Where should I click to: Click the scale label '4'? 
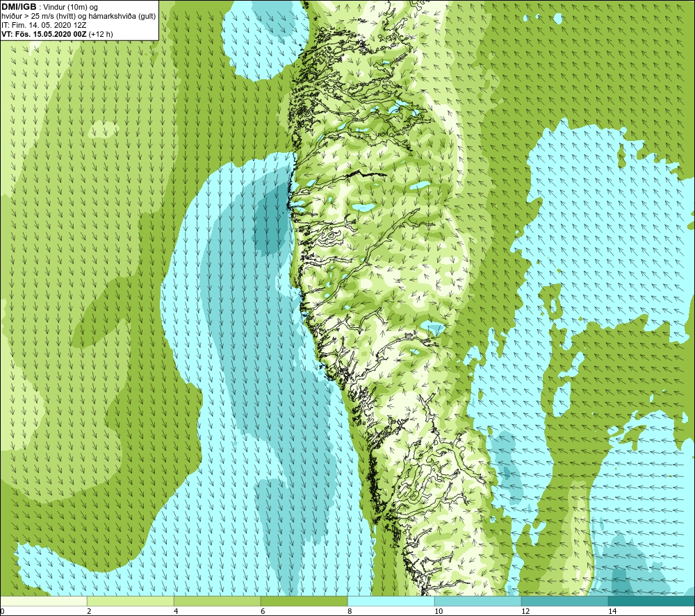(176, 611)
